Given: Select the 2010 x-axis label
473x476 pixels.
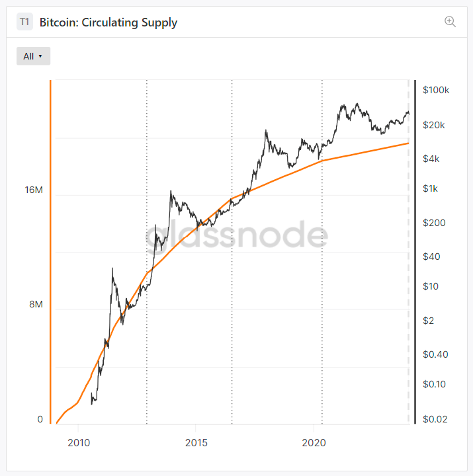Looking at the screenshot, I should coord(78,442).
